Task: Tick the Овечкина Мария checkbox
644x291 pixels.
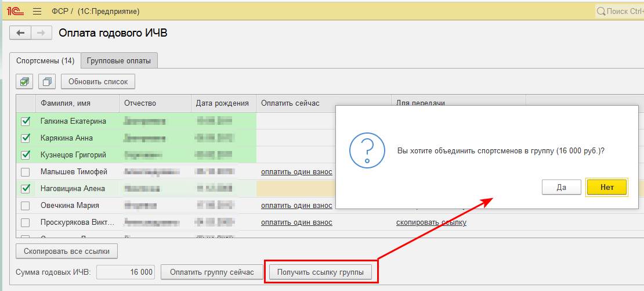Action: 26,206
